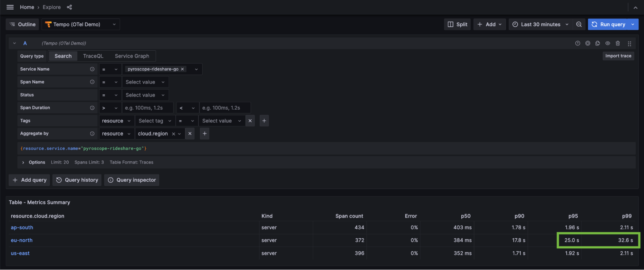Open the query help icon for row A
This screenshot has height=270, width=644.
[x=578, y=43]
